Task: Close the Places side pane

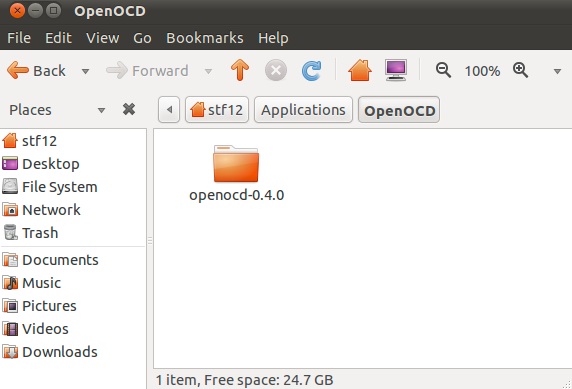Action: pos(129,109)
